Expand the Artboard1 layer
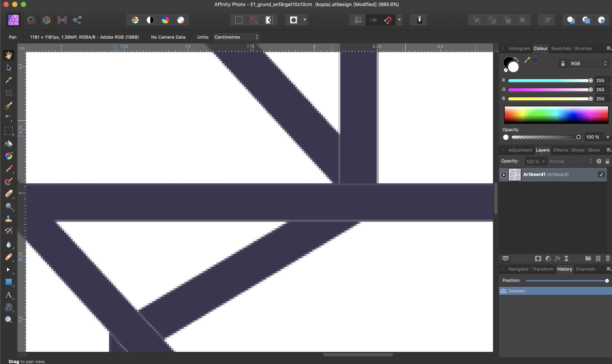The height and width of the screenshot is (364, 612). pos(504,175)
